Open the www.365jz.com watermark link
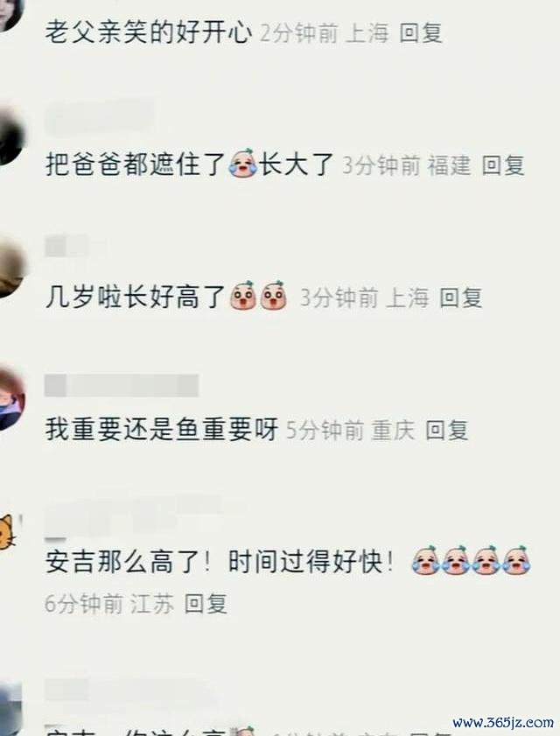Image resolution: width=560 pixels, height=736 pixels. click(504, 722)
